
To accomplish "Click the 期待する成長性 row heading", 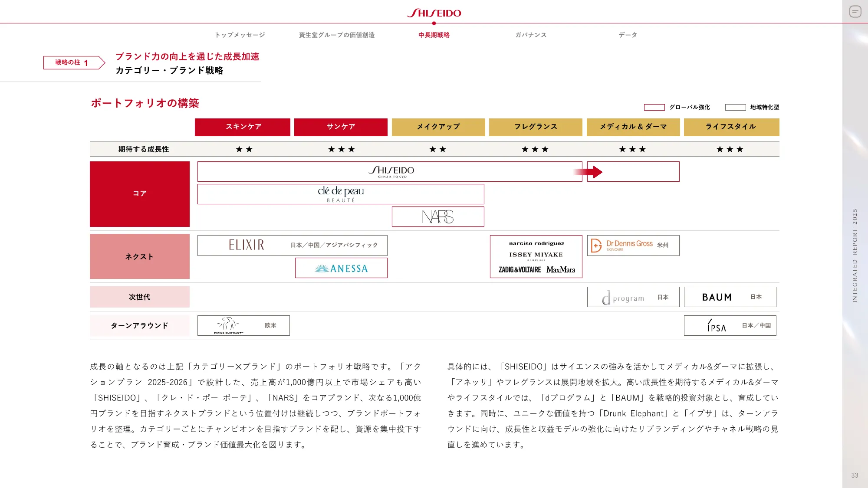I will coord(144,149).
